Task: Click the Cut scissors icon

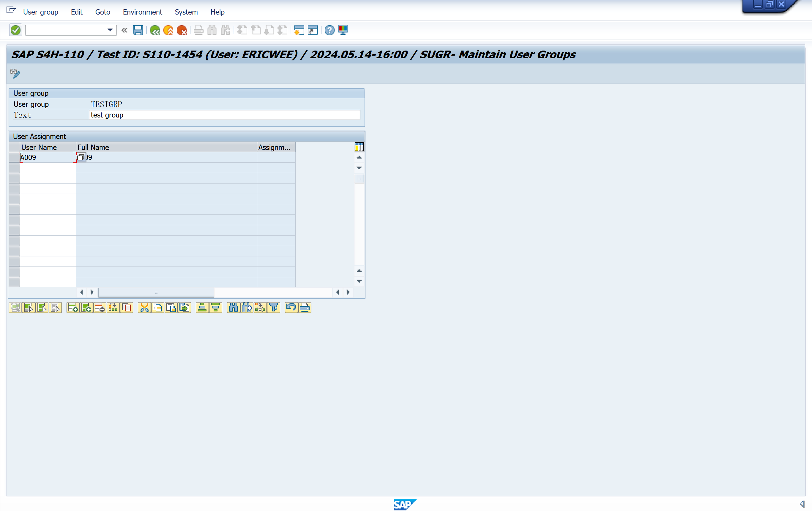Action: point(144,307)
